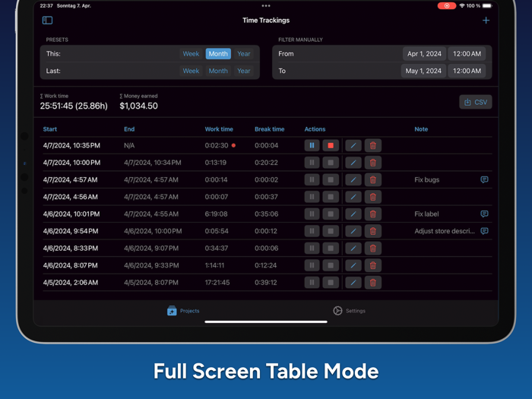
Task: Delete the 4/6/2024 8:07 PM entry
Action: [x=373, y=266]
